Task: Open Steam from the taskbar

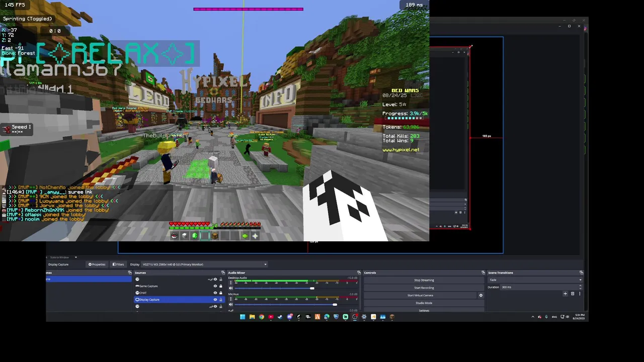Action: [x=280, y=317]
